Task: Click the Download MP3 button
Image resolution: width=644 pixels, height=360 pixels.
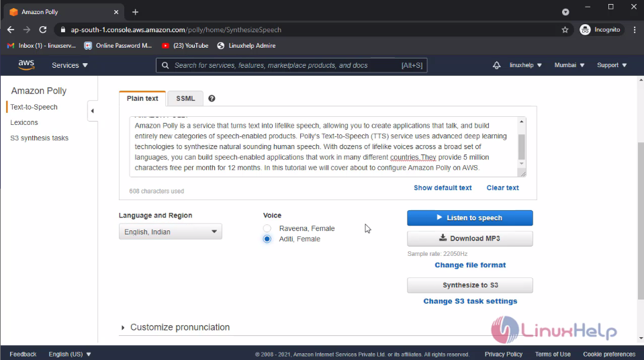Action: 470,238
